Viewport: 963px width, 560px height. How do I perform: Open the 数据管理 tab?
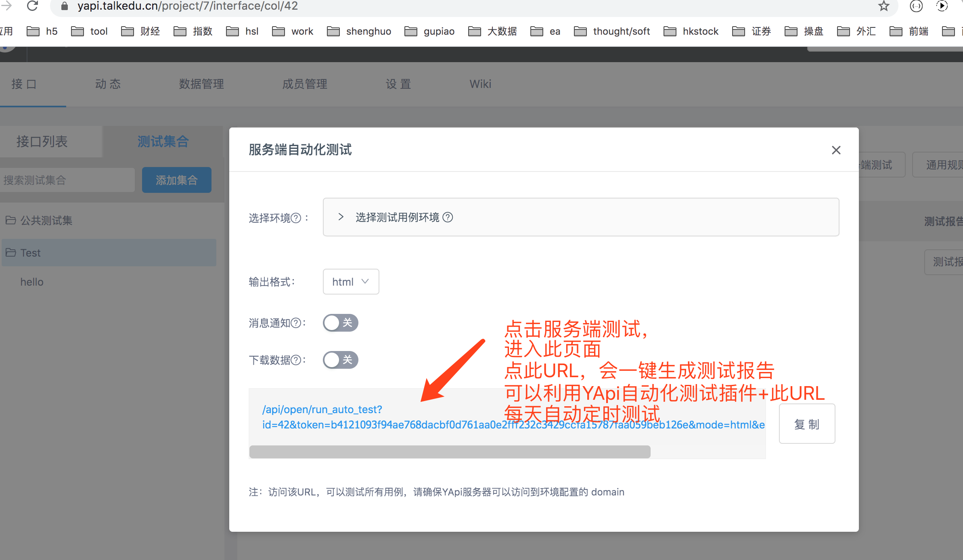point(201,84)
